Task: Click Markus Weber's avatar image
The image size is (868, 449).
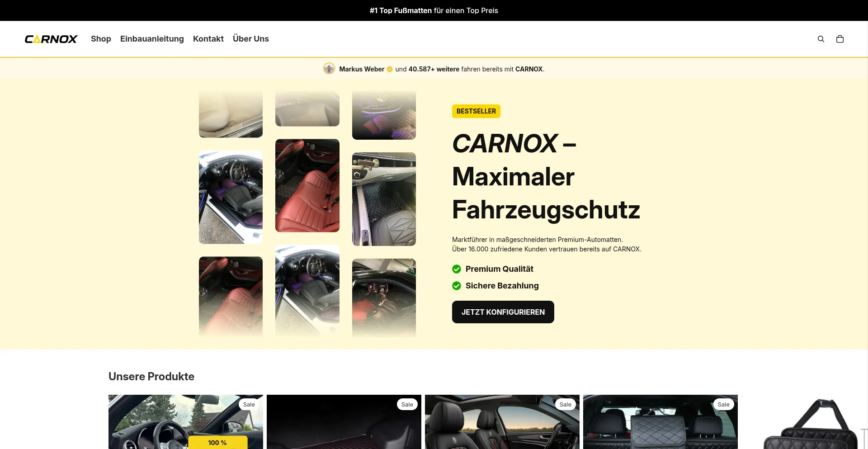Action: click(329, 69)
